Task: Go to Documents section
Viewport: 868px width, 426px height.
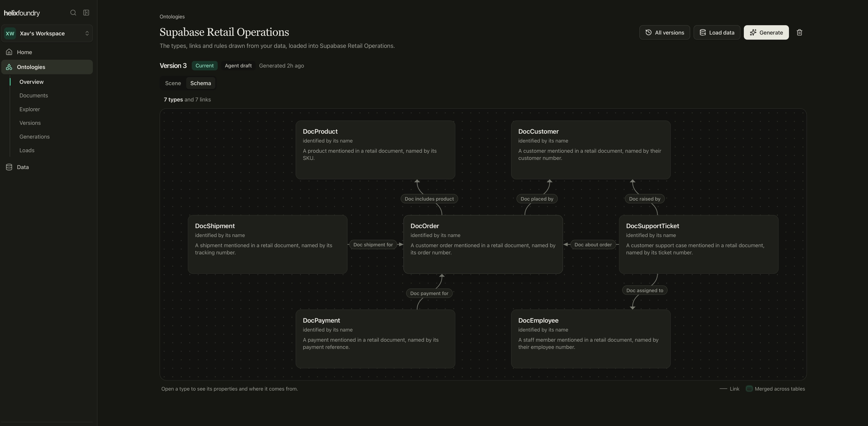Action: [34, 96]
